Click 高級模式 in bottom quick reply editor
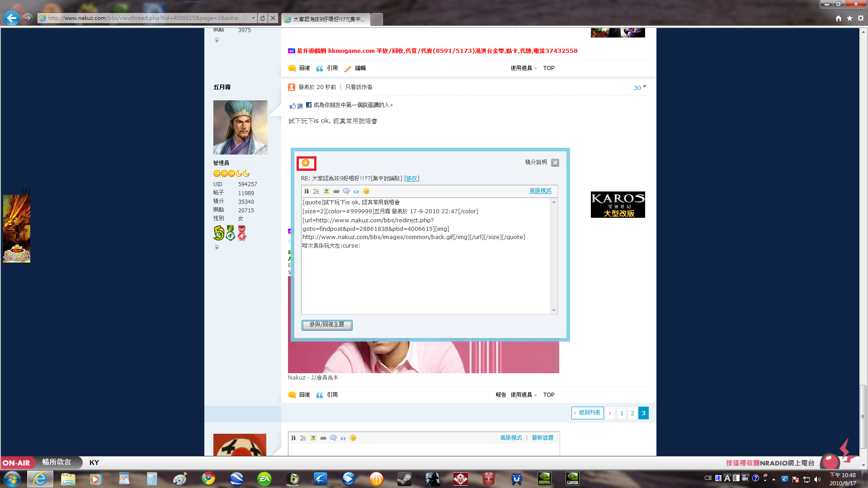Viewport: 868px width, 488px height. coord(511,438)
